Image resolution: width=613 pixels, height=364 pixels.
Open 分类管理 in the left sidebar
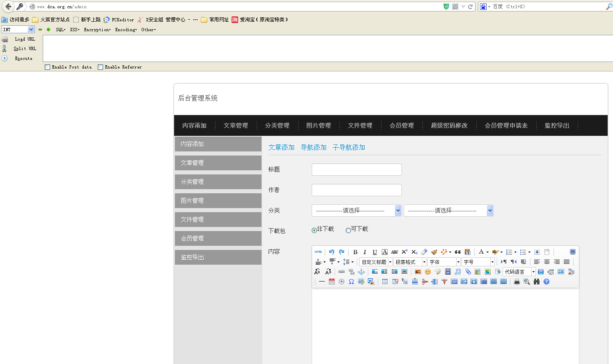(218, 182)
